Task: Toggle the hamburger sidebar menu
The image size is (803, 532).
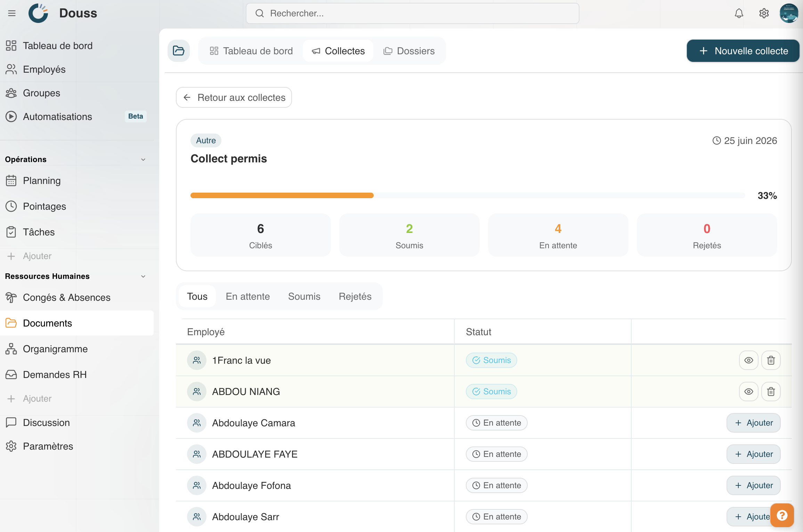Action: click(12, 13)
